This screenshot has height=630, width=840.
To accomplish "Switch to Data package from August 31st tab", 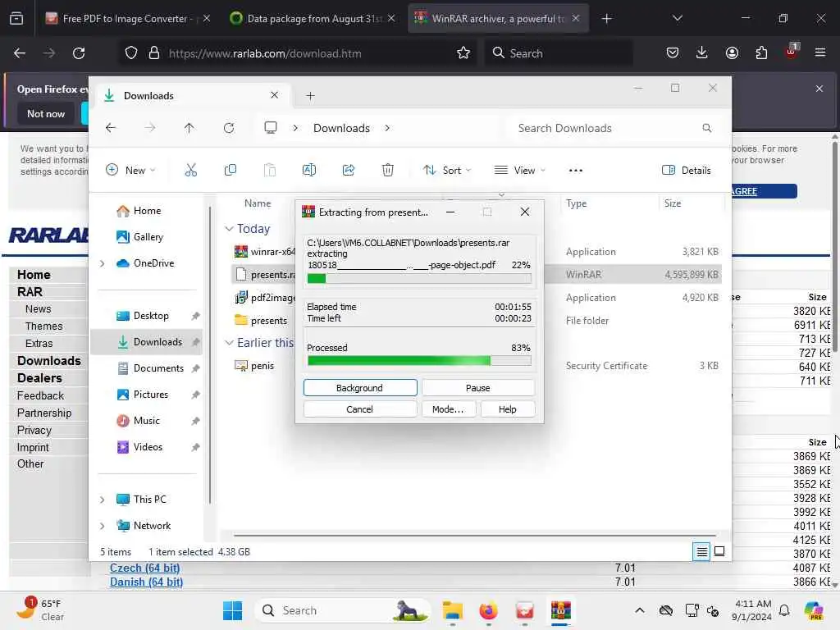I will pyautogui.click(x=313, y=19).
